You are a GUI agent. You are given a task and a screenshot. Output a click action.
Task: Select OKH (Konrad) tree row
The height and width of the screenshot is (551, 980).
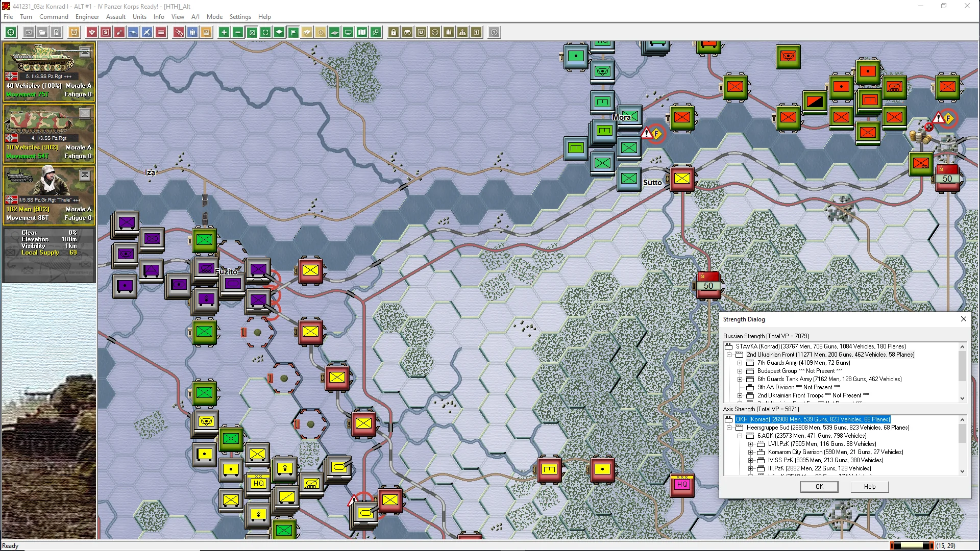[813, 419]
